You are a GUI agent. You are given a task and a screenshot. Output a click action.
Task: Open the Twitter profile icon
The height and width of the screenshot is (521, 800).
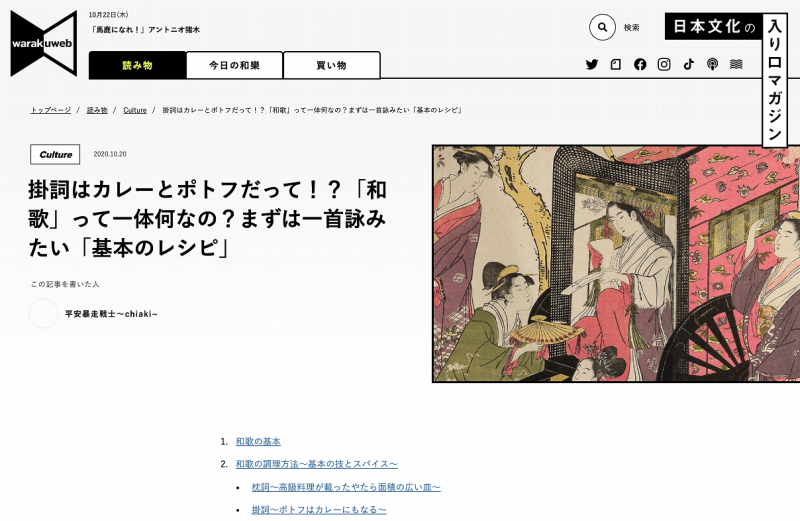click(592, 64)
